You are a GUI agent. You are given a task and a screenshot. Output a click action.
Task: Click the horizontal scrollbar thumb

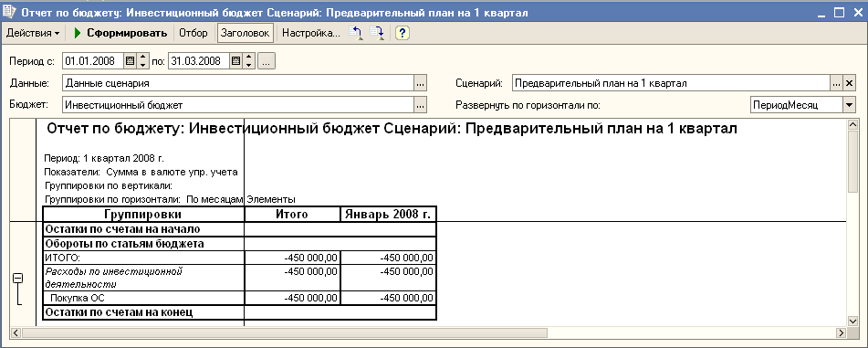coord(285,332)
